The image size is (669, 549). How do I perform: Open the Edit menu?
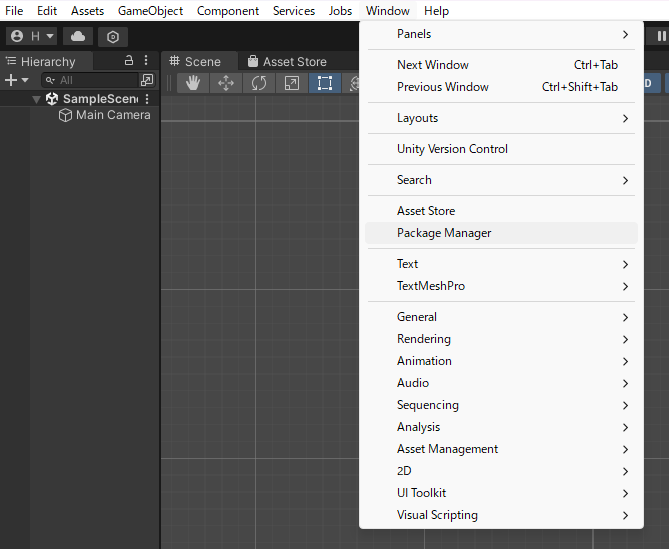click(x=47, y=11)
